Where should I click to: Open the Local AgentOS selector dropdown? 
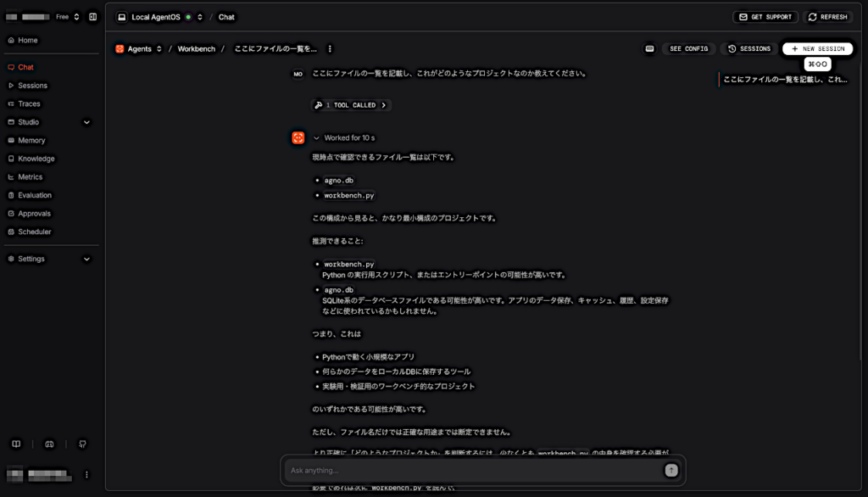point(160,17)
